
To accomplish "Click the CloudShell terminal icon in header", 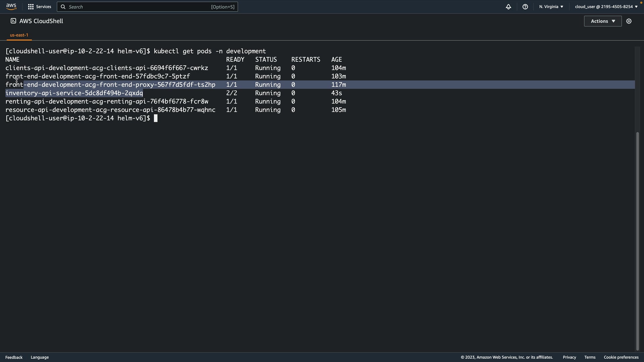I will point(13,21).
